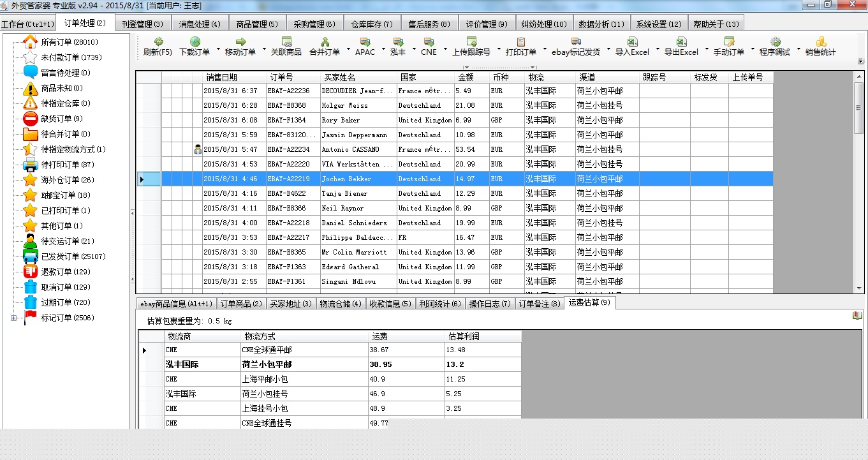Open the 操作日志 (7) bottom tab
The width and height of the screenshot is (868, 460).
tap(490, 304)
